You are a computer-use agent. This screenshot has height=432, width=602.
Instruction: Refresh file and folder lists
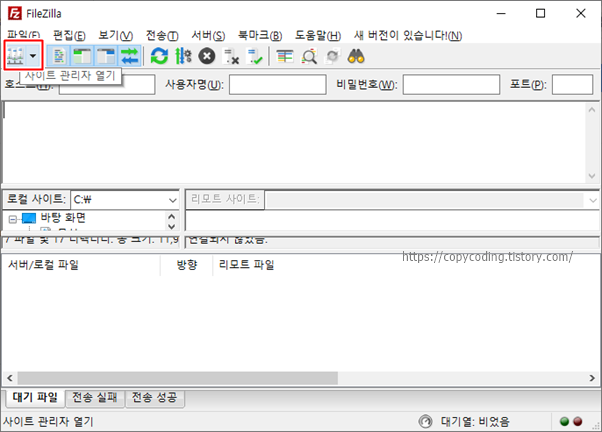pos(159,56)
